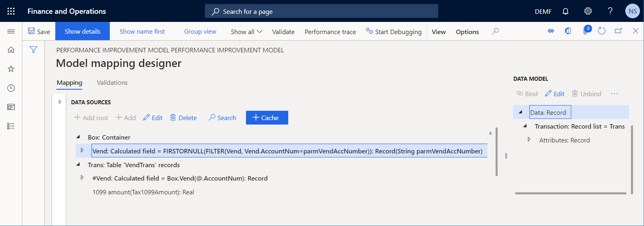Click Validate in the action bar
Screen dimensions: 644x226
pos(283,32)
